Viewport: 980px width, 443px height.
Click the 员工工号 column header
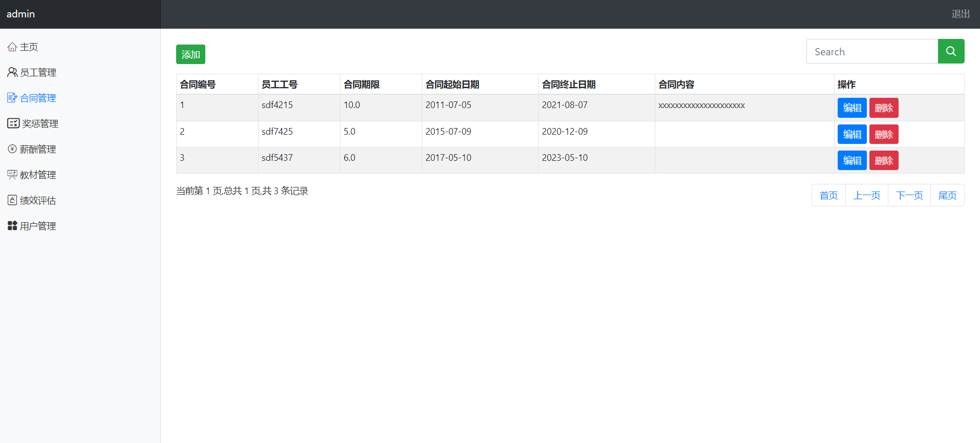coord(299,84)
